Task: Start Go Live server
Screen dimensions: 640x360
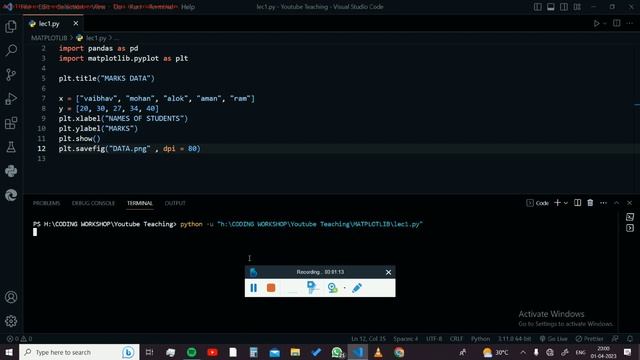Action: pyautogui.click(x=553, y=339)
